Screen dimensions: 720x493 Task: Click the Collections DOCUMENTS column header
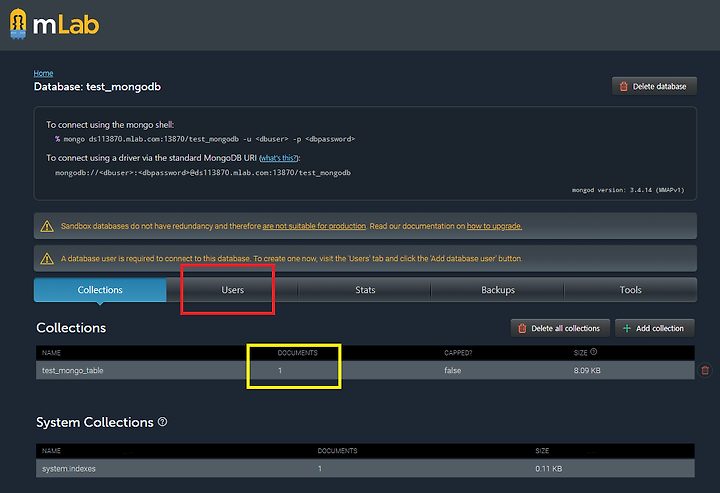pyautogui.click(x=298, y=353)
